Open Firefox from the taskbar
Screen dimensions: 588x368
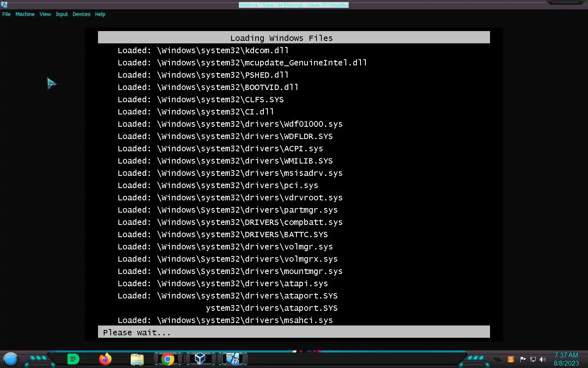[x=105, y=359]
